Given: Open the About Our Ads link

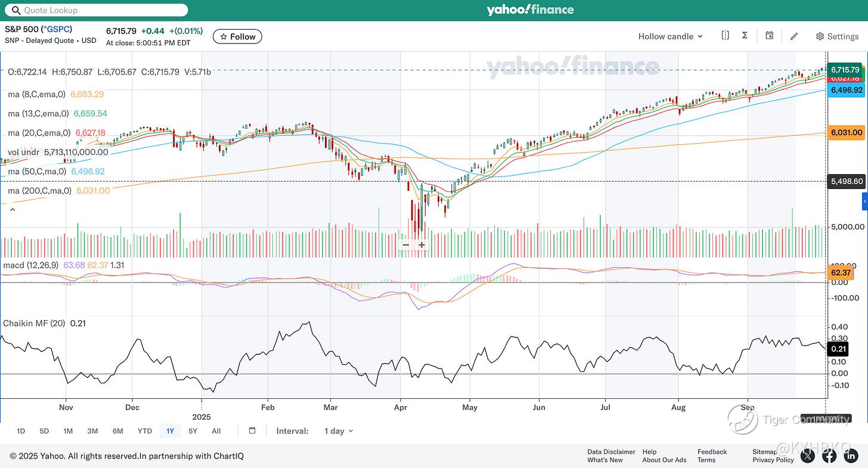Looking at the screenshot, I should point(664,460).
